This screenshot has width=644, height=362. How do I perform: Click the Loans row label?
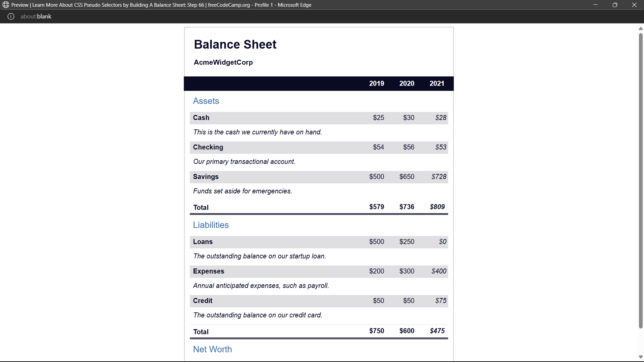203,242
